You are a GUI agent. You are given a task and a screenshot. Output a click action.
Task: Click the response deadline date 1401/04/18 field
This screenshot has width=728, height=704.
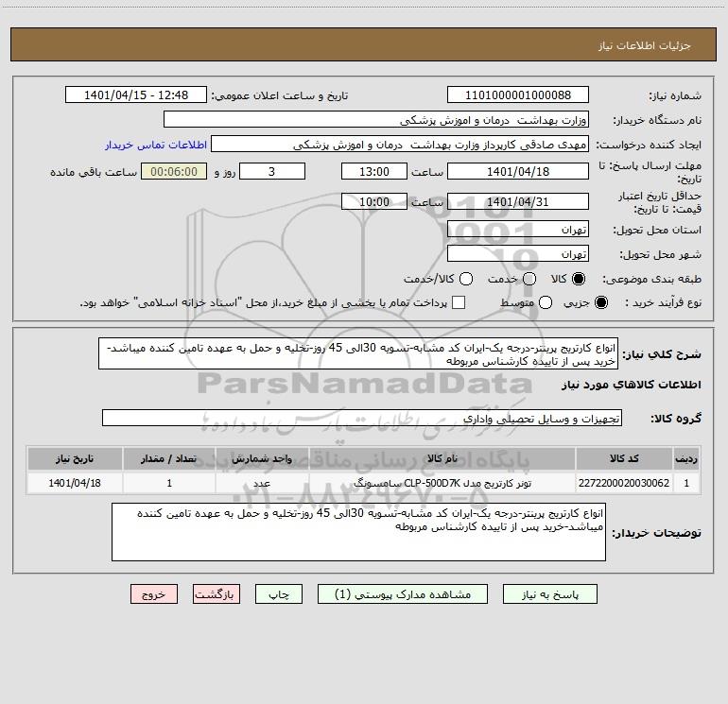coord(518,171)
